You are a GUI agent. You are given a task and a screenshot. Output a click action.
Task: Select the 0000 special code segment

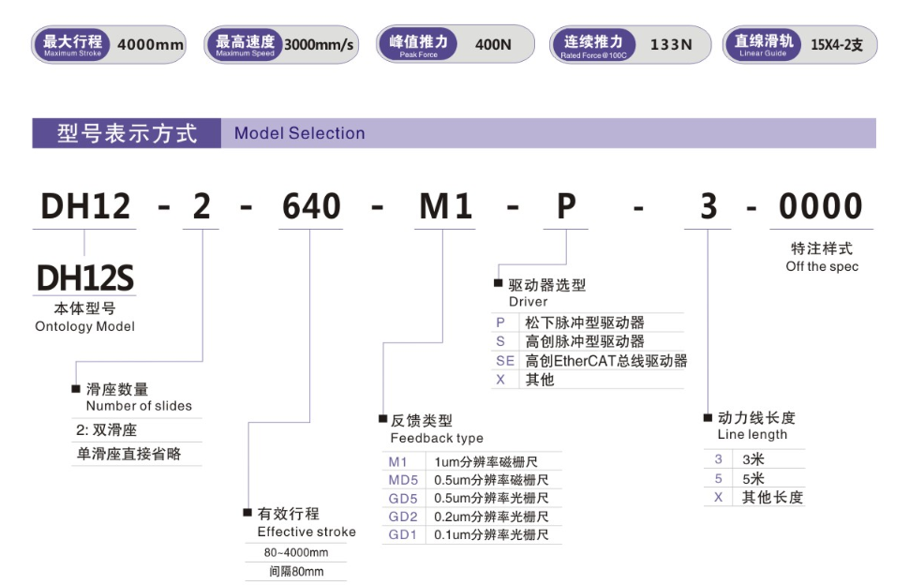pos(821,206)
